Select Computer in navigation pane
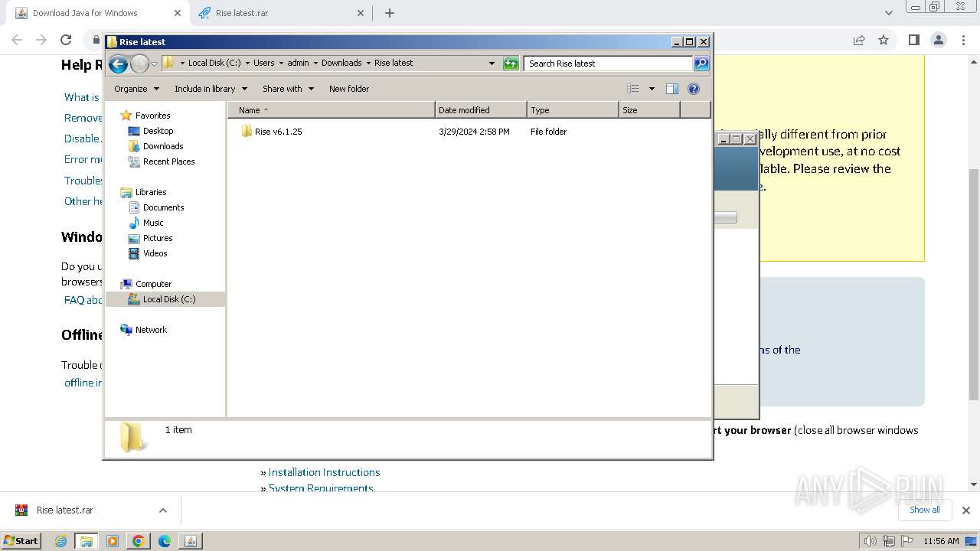The image size is (980, 551). click(153, 284)
